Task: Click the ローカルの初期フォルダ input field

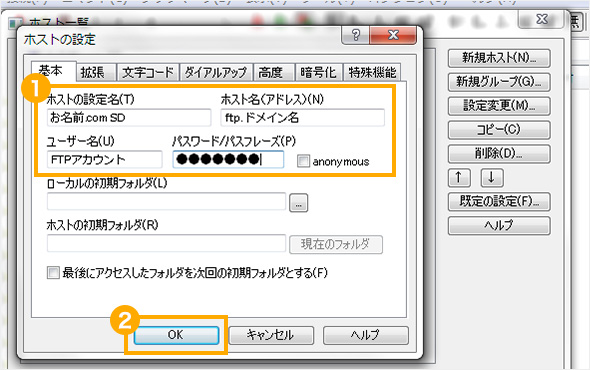Action: (166, 201)
